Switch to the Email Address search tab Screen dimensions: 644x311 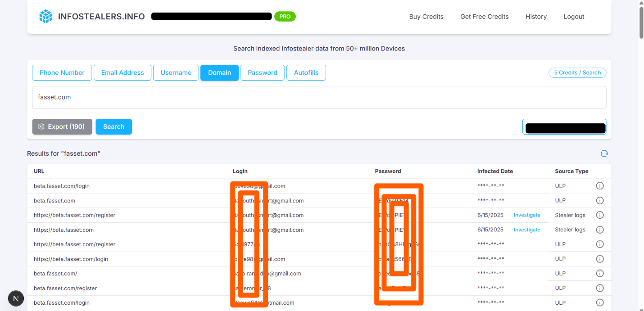(x=122, y=72)
